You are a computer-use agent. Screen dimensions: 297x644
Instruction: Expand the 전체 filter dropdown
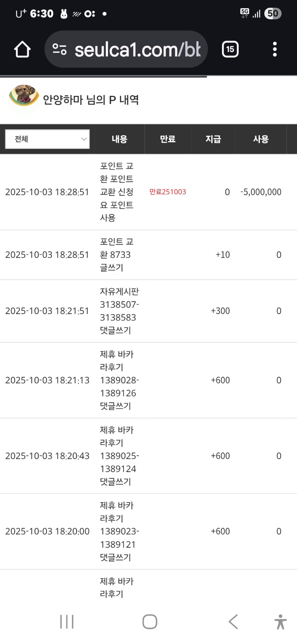(x=48, y=139)
